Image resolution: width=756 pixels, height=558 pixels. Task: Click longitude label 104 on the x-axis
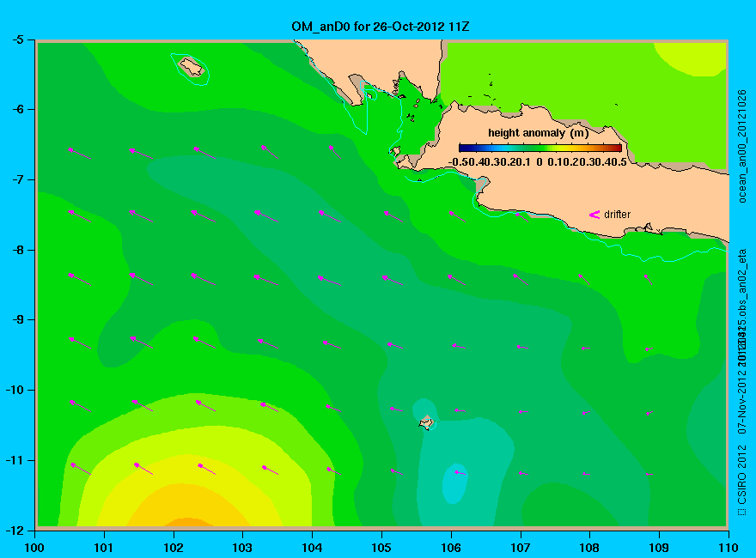(312, 548)
